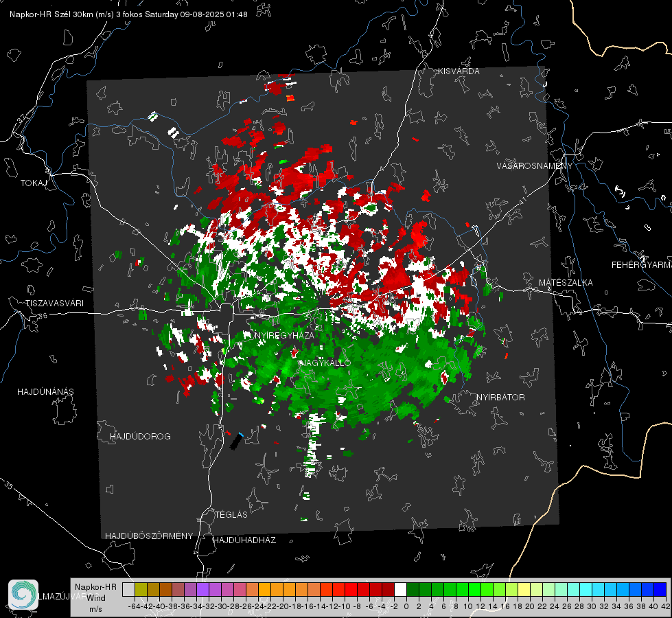
Task: Click the positive 30 legend scale value
Action: (x=592, y=606)
